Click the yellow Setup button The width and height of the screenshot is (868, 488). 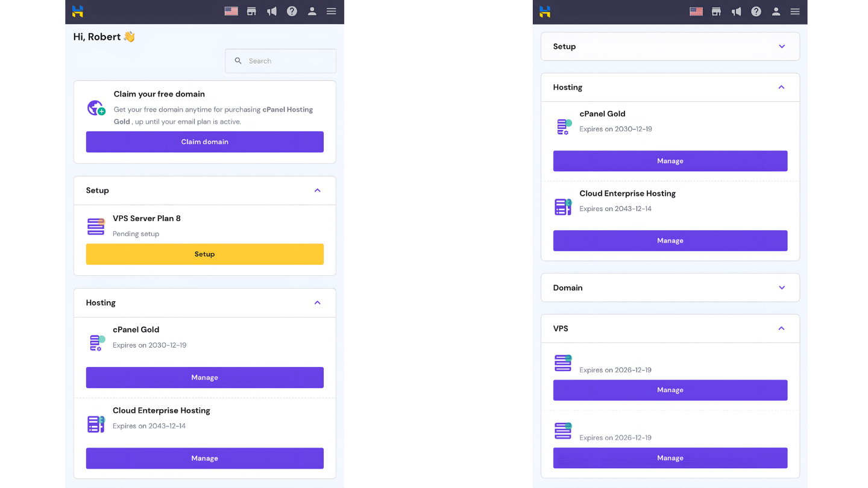[204, 254]
